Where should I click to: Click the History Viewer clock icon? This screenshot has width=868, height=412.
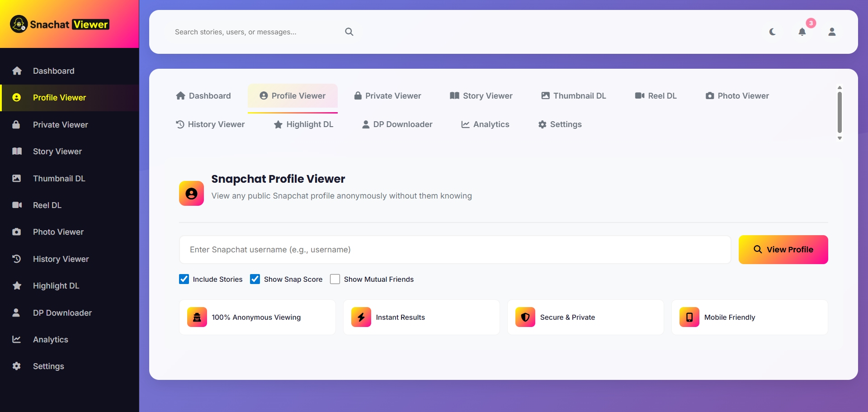click(17, 259)
